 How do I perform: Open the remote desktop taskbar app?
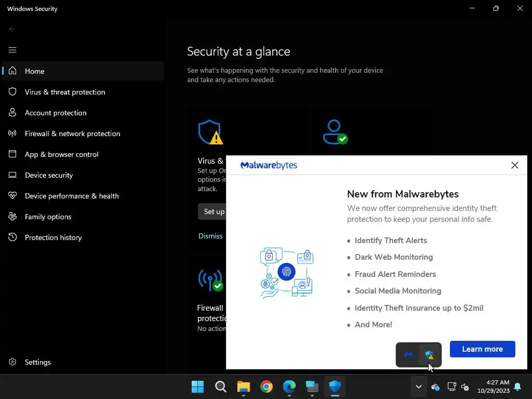pyautogui.click(x=312, y=387)
